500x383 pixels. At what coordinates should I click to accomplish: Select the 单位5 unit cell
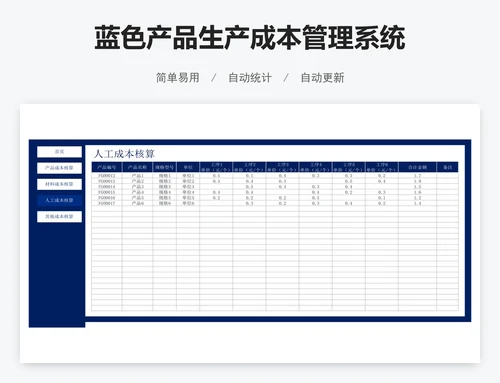(188, 198)
